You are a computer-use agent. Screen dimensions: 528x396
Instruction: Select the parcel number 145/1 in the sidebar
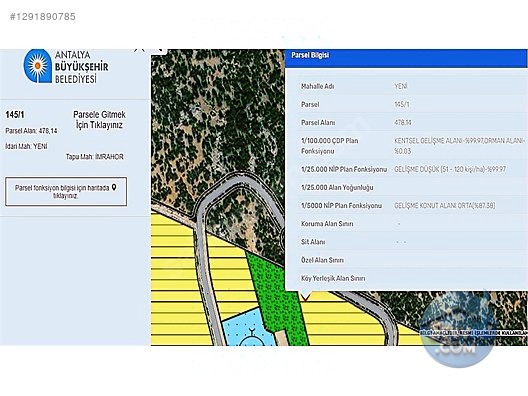[15, 115]
